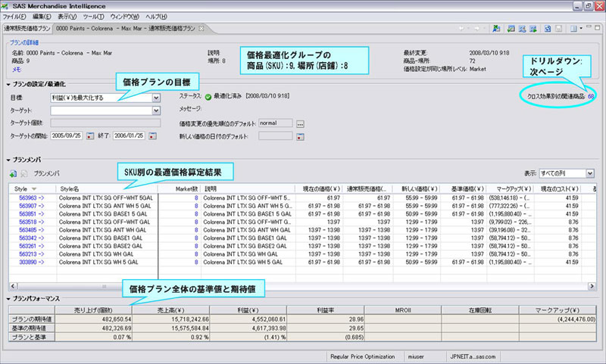The height and width of the screenshot is (364, 606).
Task: Click Regular Price Optimization in status bar
Action: coord(363,356)
